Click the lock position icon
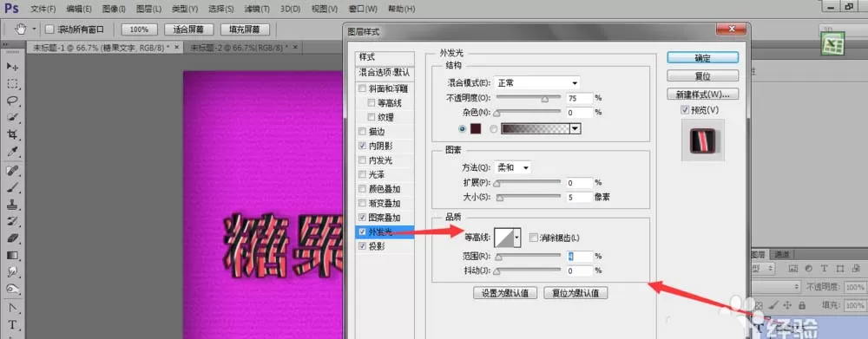This screenshot has width=868, height=339. [x=787, y=304]
